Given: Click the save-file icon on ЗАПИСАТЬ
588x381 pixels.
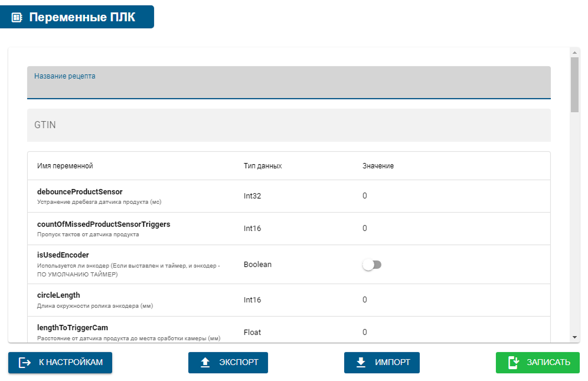Looking at the screenshot, I should (x=514, y=362).
